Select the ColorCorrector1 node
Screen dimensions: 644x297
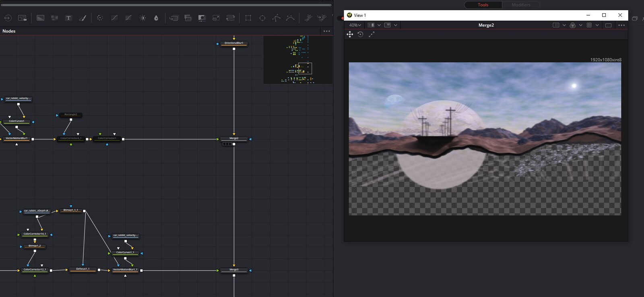point(107,139)
